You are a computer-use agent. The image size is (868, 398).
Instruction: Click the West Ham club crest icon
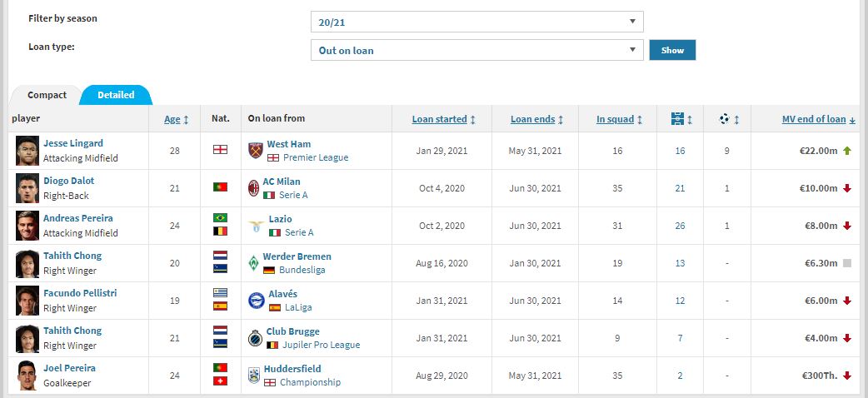coord(255,151)
